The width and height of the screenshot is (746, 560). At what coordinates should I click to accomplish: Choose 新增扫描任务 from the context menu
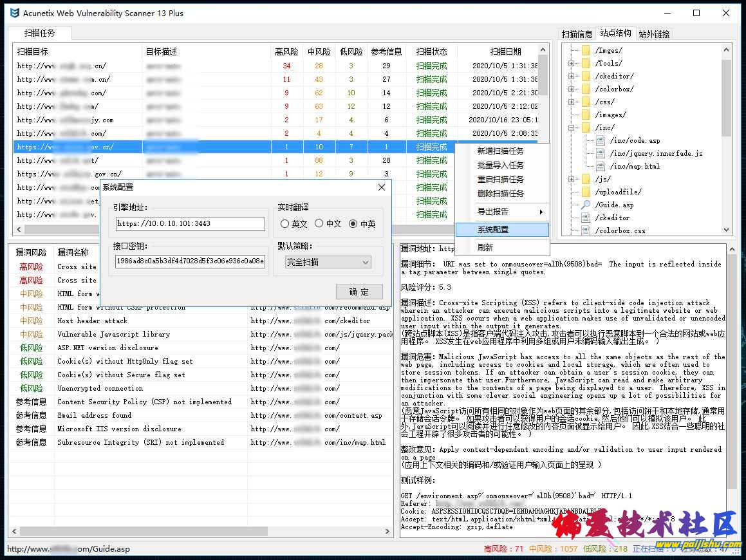tap(500, 151)
